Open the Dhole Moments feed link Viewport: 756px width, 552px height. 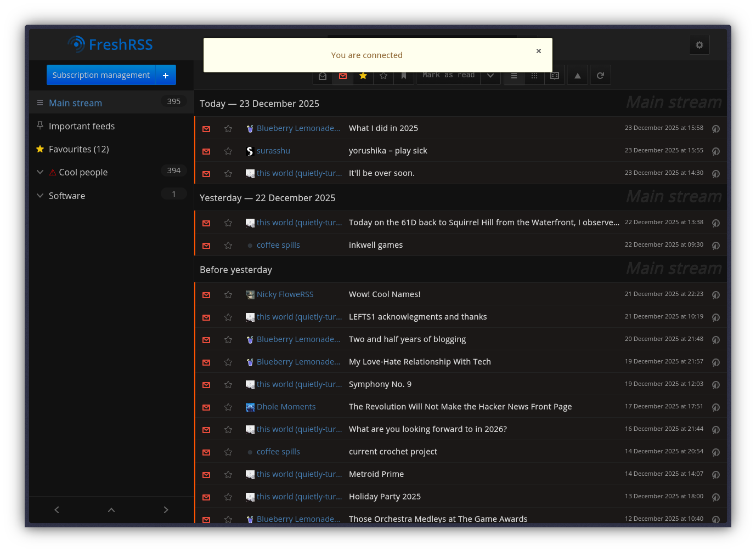click(x=286, y=407)
